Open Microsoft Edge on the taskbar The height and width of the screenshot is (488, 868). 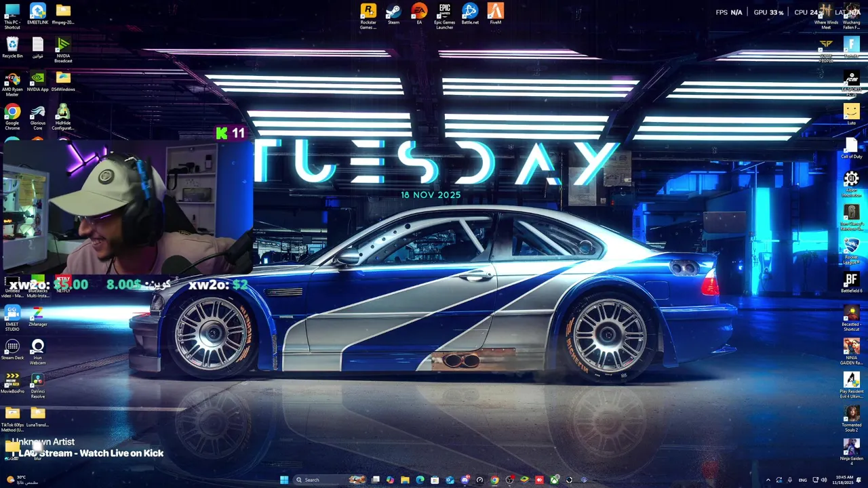pos(420,480)
